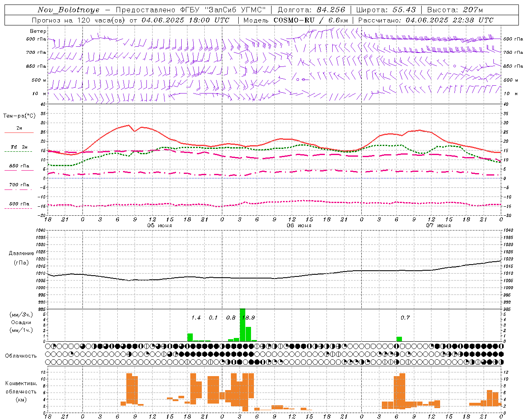This screenshot has width=525, height=420.
Task: Click the computed time Рассчитано: 04.06.2025 22:38 UTC
Action: point(426,20)
